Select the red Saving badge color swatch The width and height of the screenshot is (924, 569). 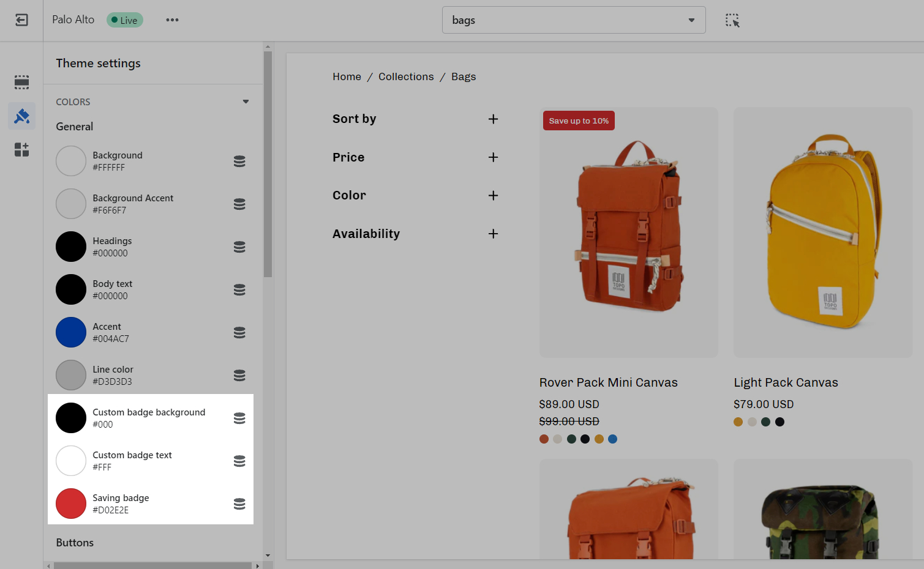pyautogui.click(x=71, y=504)
